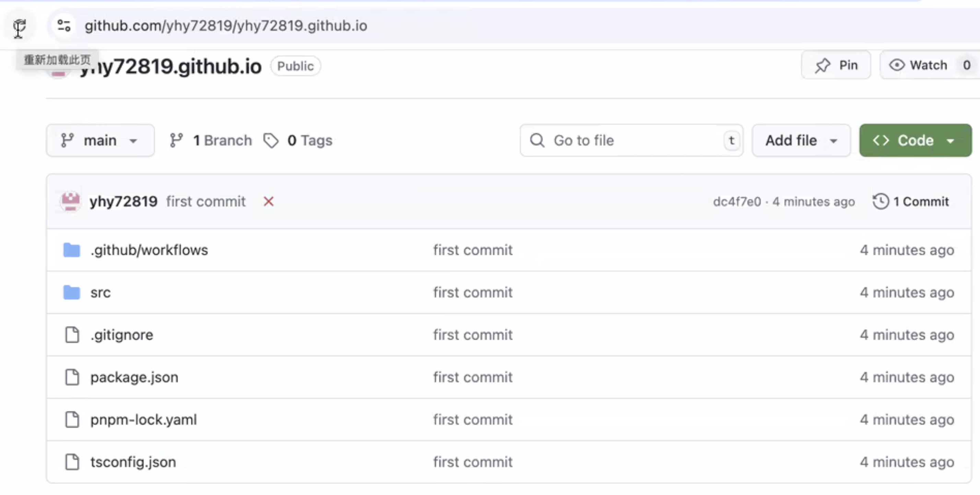This screenshot has width=980, height=495.
Task: Click the branch icon inside main selector
Action: pyautogui.click(x=67, y=140)
